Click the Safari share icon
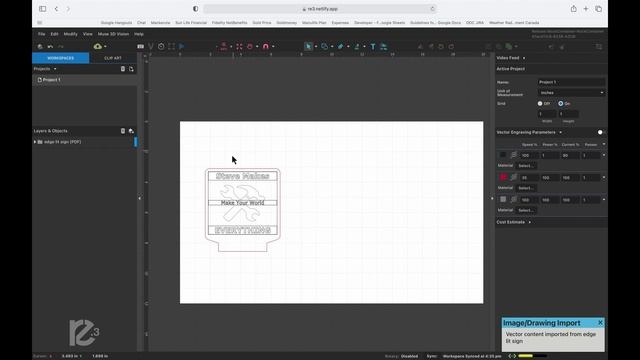 coord(573,9)
